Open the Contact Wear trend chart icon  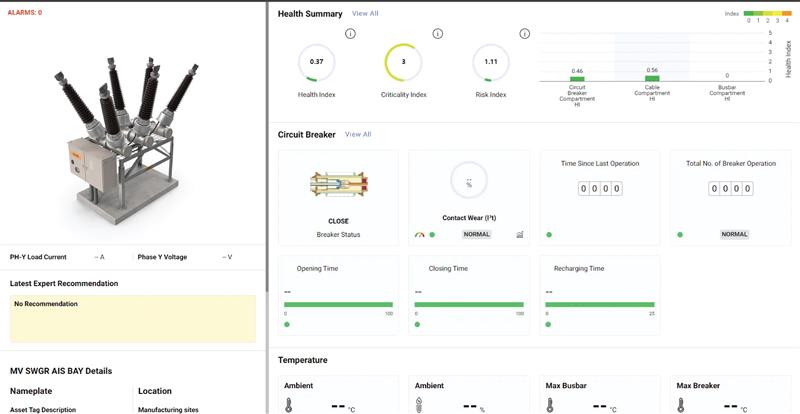coord(520,235)
